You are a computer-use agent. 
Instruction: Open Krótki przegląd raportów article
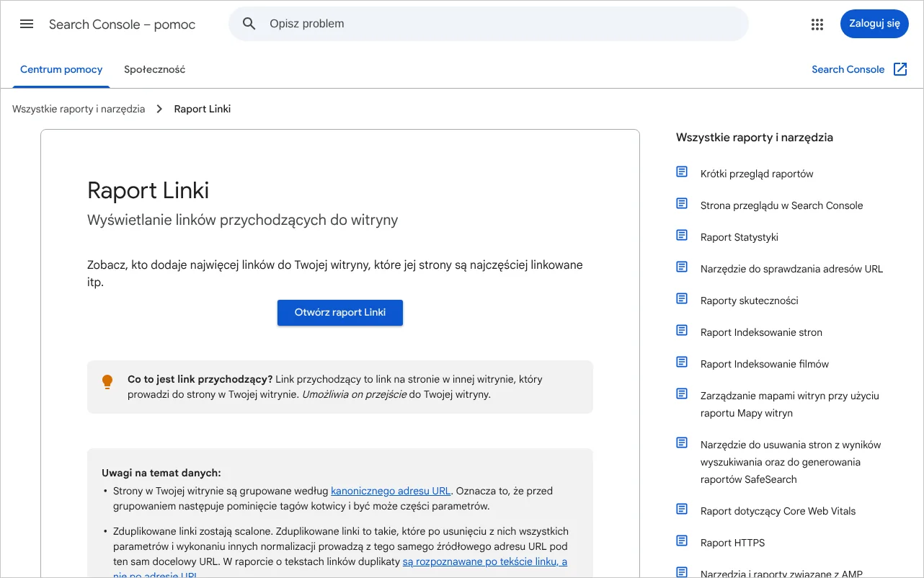tap(757, 174)
